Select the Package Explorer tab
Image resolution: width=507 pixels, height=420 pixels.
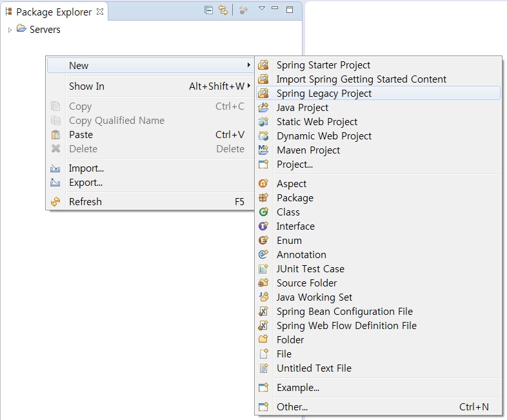[x=54, y=12]
